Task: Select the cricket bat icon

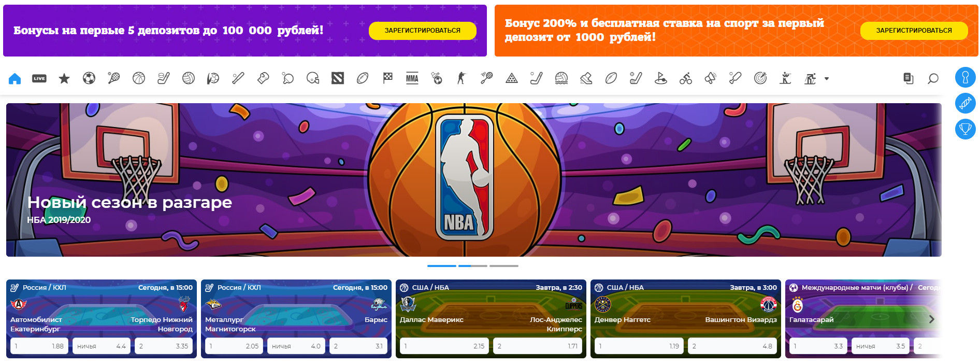Action: 736,78
